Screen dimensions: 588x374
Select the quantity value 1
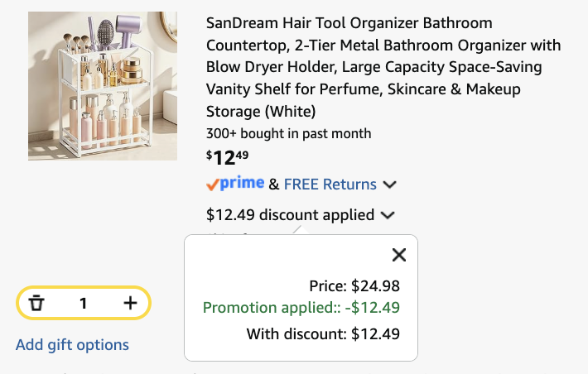(84, 303)
